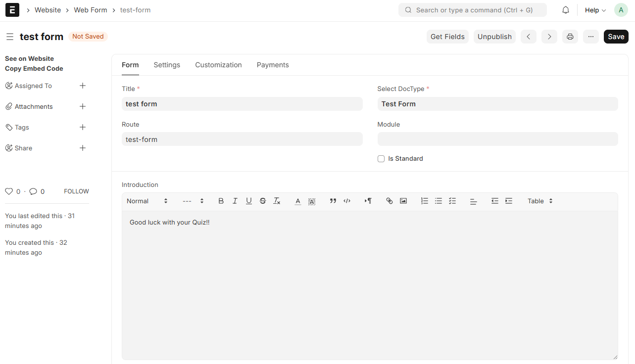This screenshot has height=364, width=635.
Task: Enable the Is Standard checkbox
Action: click(381, 159)
